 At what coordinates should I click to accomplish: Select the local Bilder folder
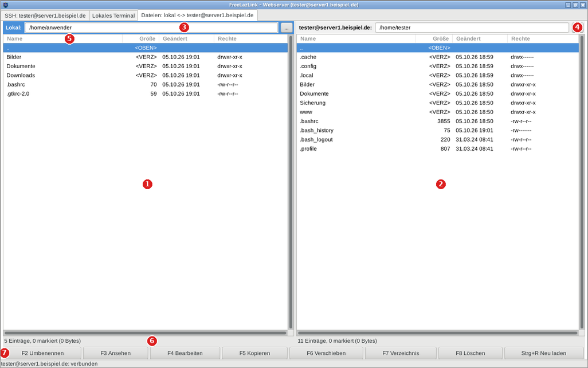point(146,57)
